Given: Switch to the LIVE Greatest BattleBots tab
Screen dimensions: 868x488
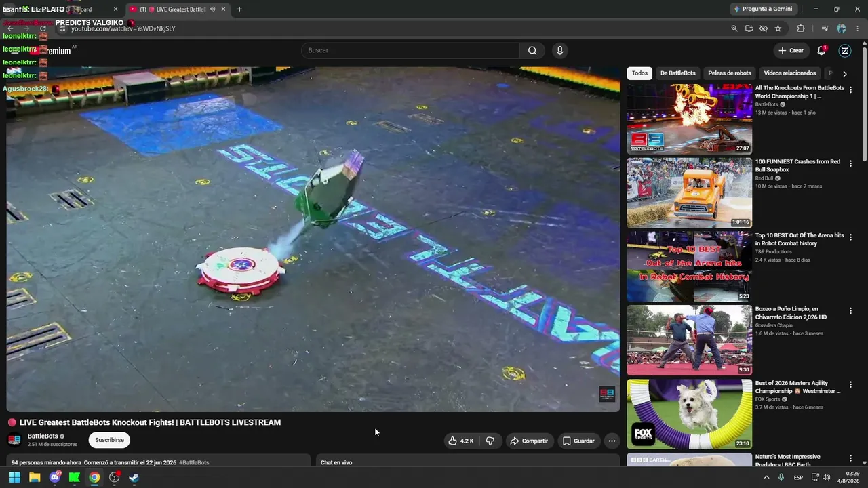Looking at the screenshot, I should [178, 9].
